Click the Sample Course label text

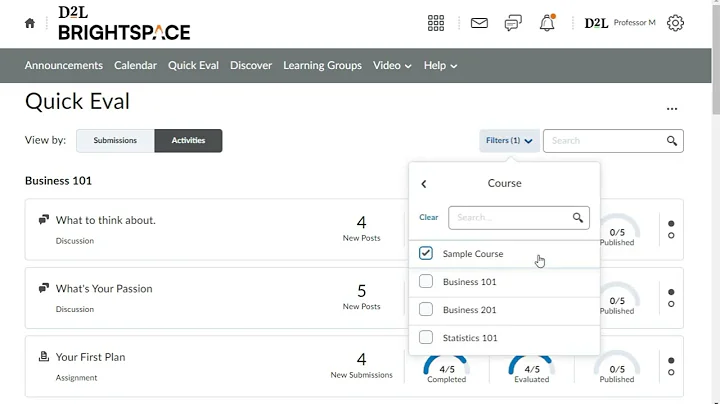click(x=473, y=253)
